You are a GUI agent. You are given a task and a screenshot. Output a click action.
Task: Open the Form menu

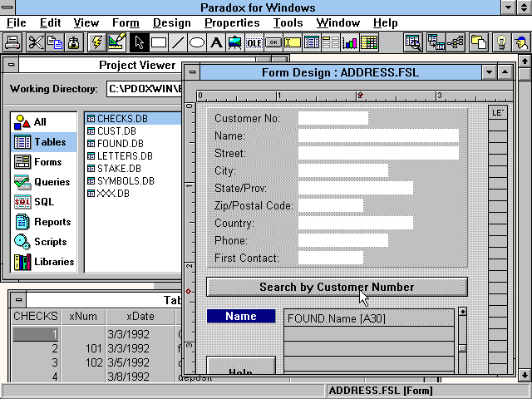(x=126, y=22)
